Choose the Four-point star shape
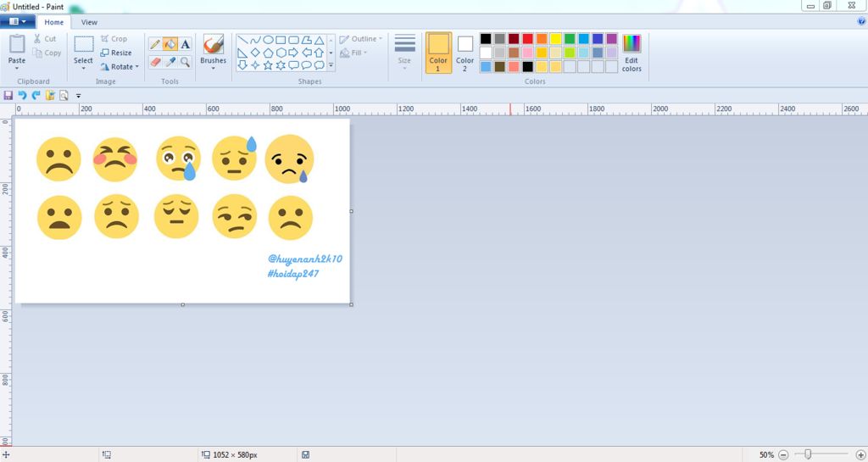This screenshot has height=462, width=868. [255, 65]
